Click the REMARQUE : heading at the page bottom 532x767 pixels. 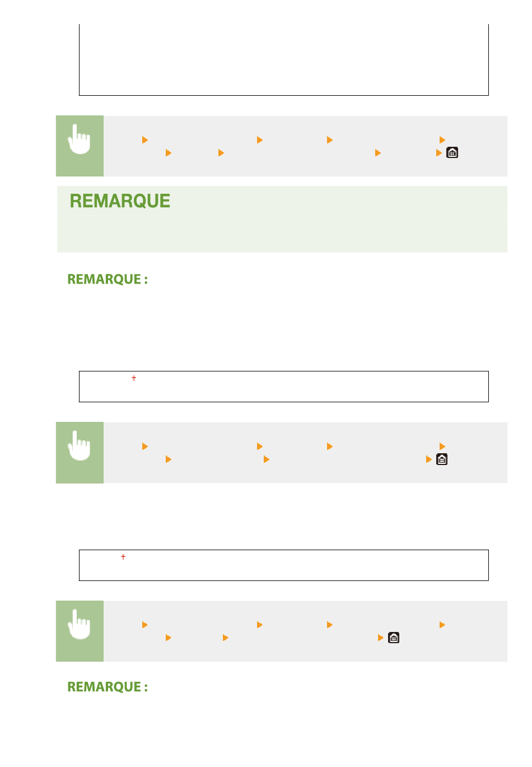[x=108, y=687]
